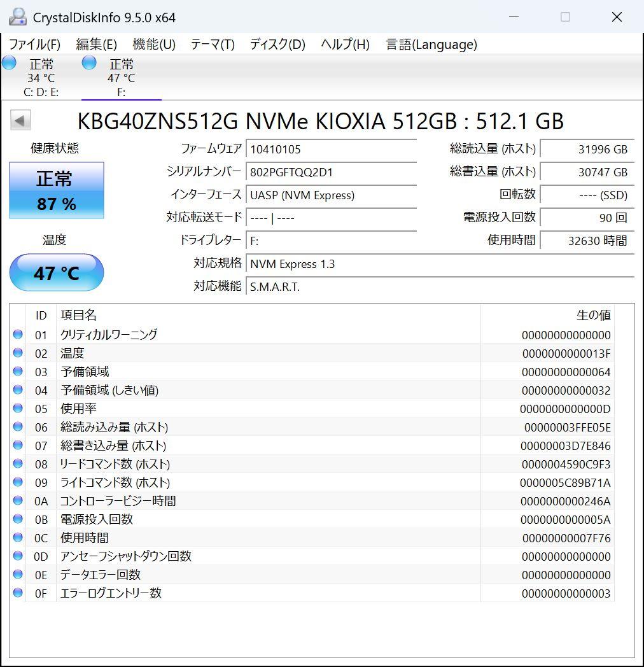Switch to the 34 °C C: D: E: disk tab
Screen dimensions: 644x667
[41, 77]
